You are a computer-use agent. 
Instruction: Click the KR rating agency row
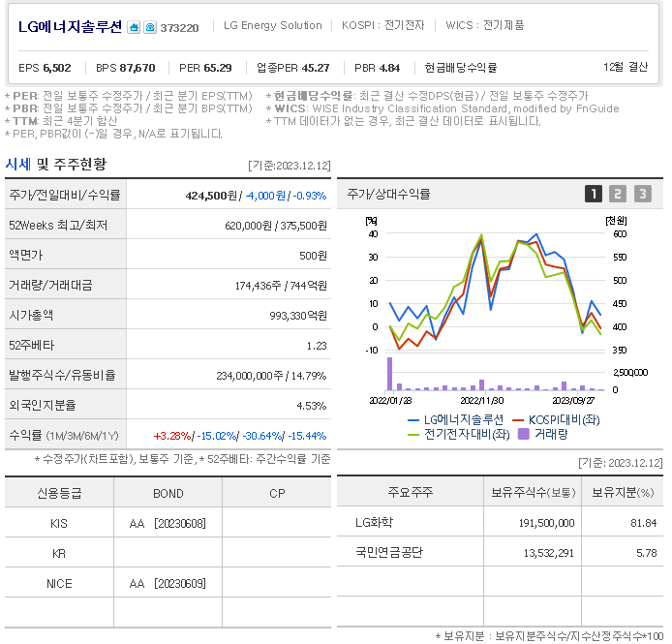(x=168, y=553)
